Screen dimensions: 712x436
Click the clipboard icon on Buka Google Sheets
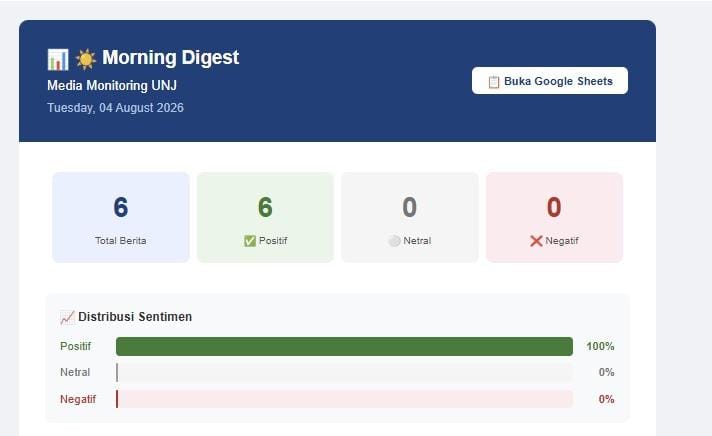(494, 82)
